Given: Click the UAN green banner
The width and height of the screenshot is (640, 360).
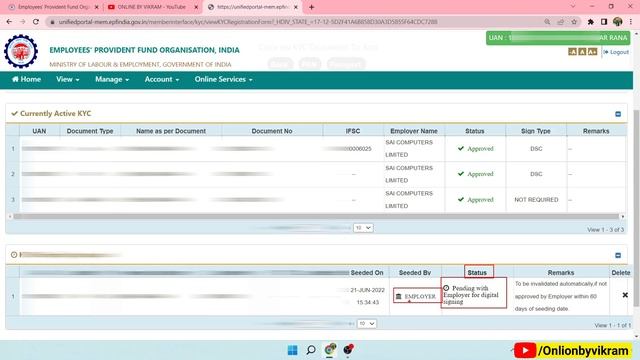Looking at the screenshot, I should coord(558,38).
